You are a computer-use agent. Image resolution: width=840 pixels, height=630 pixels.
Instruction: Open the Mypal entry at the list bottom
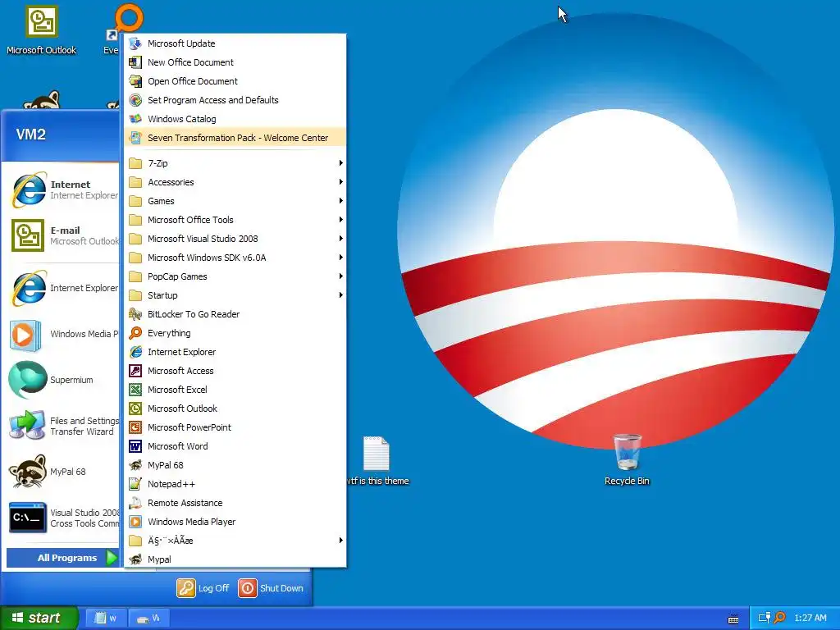pyautogui.click(x=235, y=559)
